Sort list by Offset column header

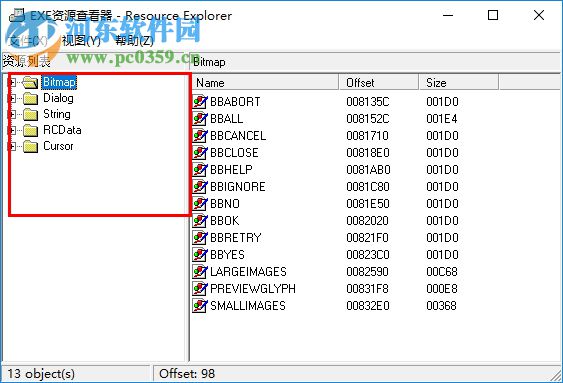(378, 83)
